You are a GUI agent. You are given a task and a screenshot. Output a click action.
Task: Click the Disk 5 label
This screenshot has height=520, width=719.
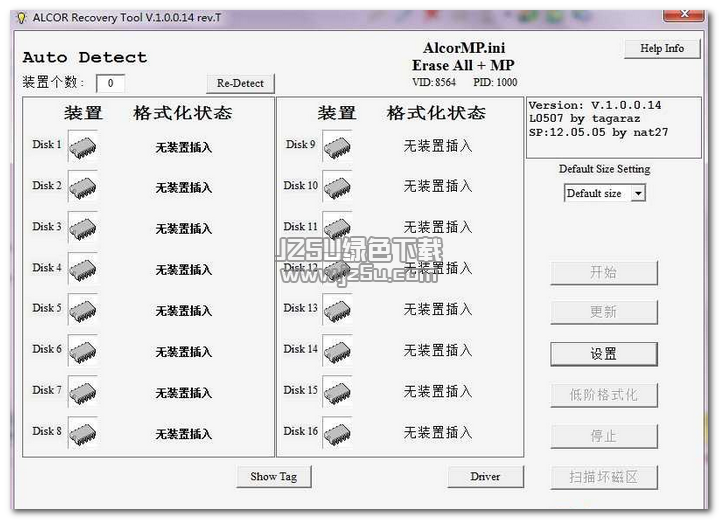coord(47,308)
